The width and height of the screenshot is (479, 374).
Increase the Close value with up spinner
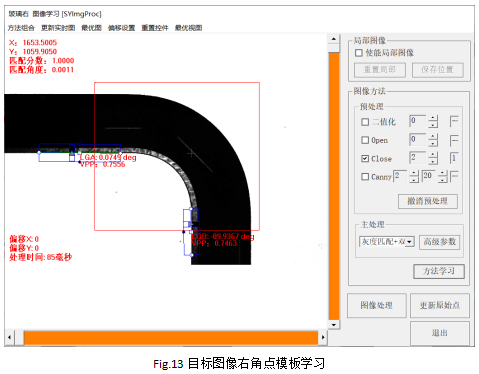click(433, 155)
